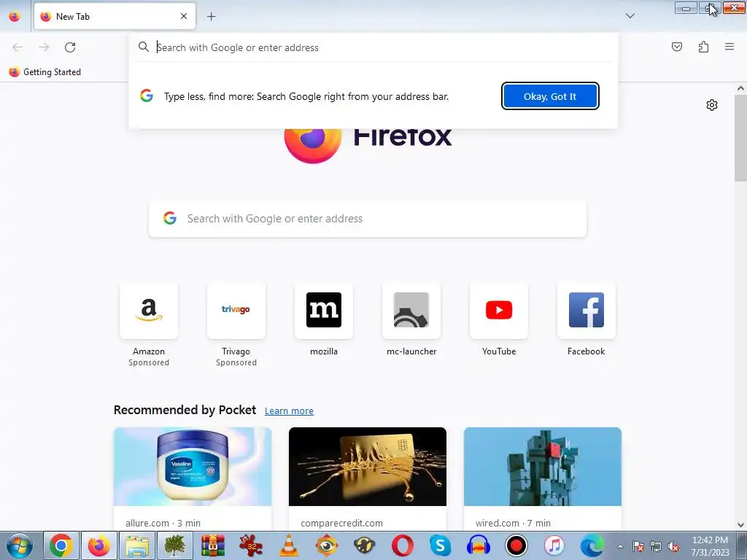The width and height of the screenshot is (747, 560).
Task: Open the Save to Pocket icon
Action: pos(676,47)
